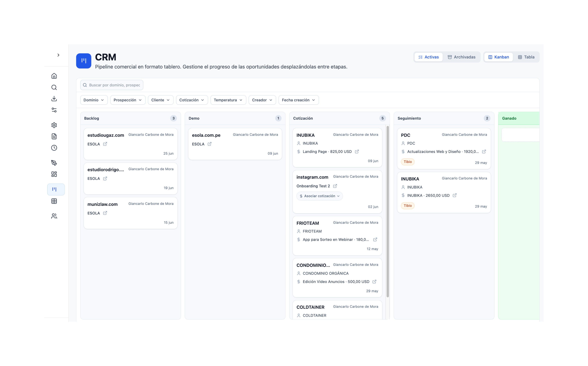Open the Prospección filter dropdown
The height and width of the screenshot is (366, 588).
point(128,100)
